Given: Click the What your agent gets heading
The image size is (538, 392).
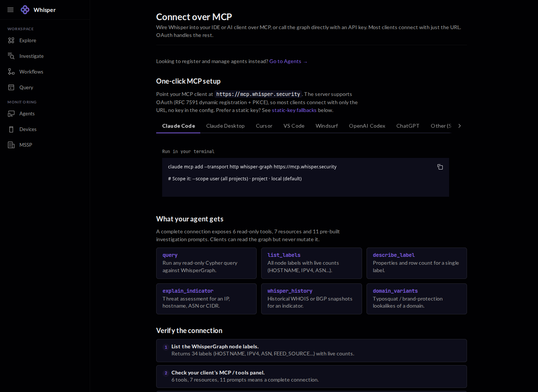Looking at the screenshot, I should click(190, 219).
